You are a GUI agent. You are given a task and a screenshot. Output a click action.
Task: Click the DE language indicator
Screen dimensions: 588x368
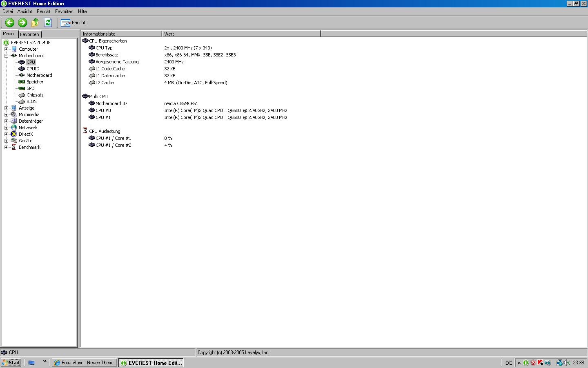coord(508,363)
